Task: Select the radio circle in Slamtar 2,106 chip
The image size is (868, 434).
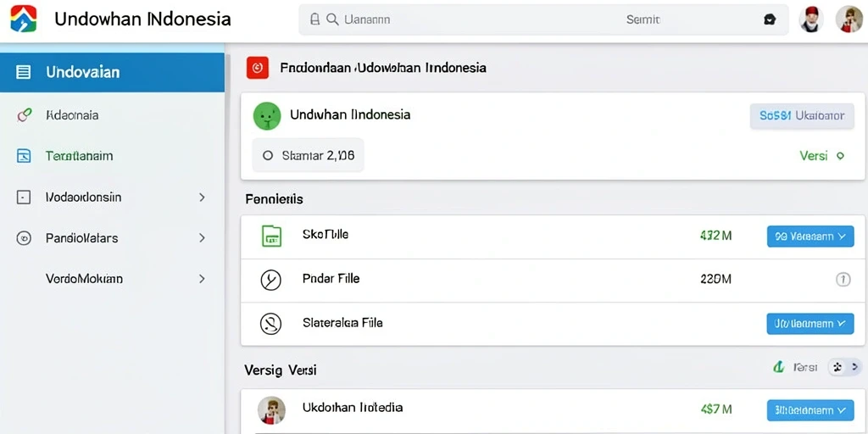Action: coord(268,156)
